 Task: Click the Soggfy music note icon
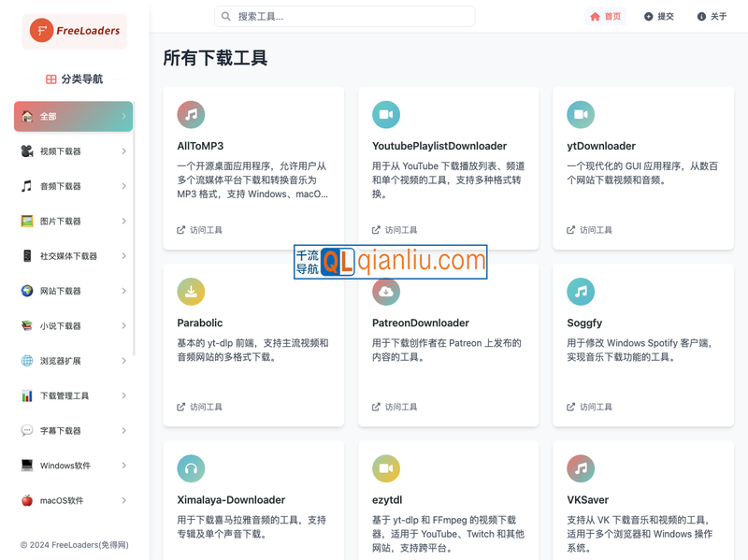[x=581, y=292]
